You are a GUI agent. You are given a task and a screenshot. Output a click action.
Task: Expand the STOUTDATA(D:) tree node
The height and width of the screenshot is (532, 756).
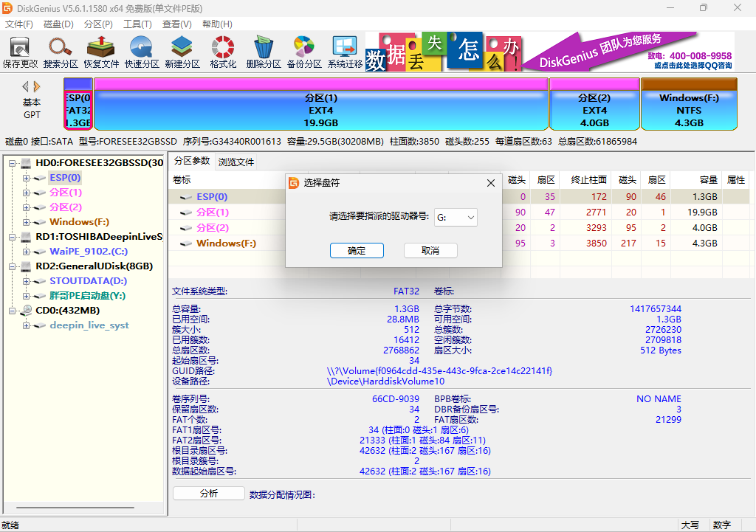(26, 281)
